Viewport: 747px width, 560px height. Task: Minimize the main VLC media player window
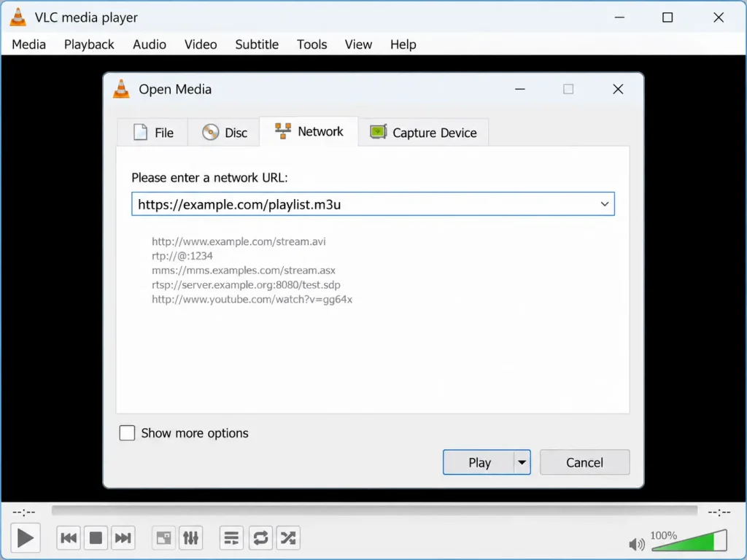coord(619,17)
